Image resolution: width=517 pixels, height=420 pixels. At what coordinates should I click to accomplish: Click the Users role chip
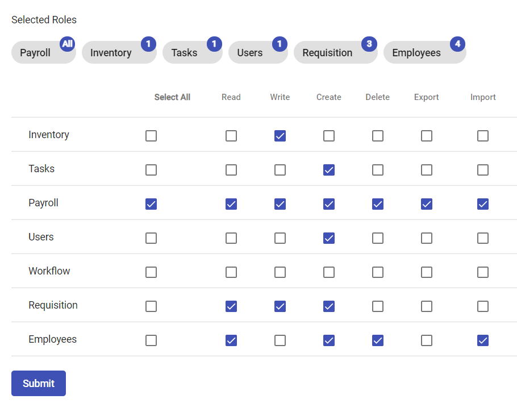click(250, 53)
